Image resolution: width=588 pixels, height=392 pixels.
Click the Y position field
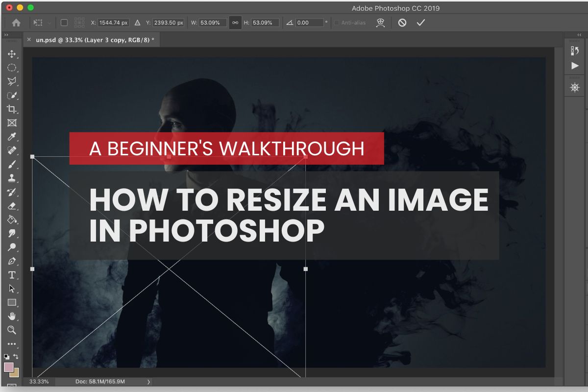click(169, 23)
